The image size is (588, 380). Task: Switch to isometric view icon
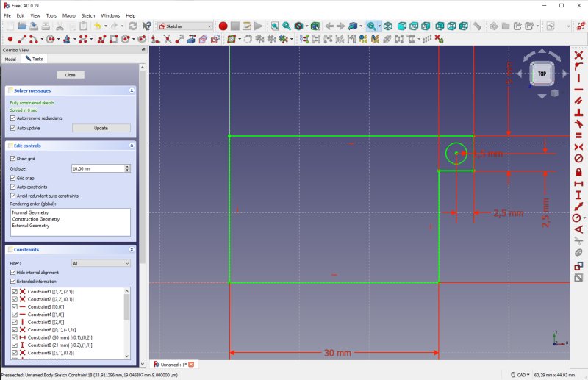pos(388,26)
